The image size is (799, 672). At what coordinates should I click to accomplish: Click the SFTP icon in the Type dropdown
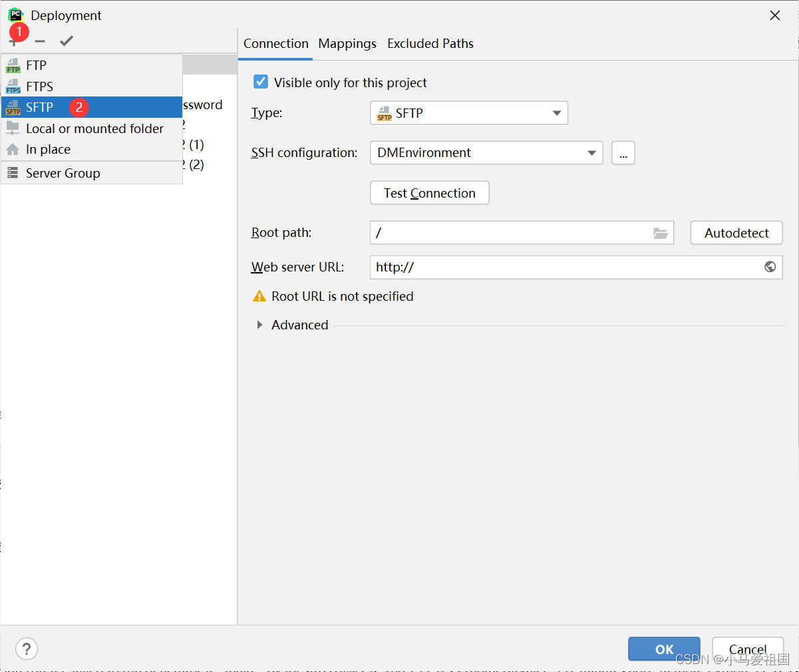(x=385, y=113)
